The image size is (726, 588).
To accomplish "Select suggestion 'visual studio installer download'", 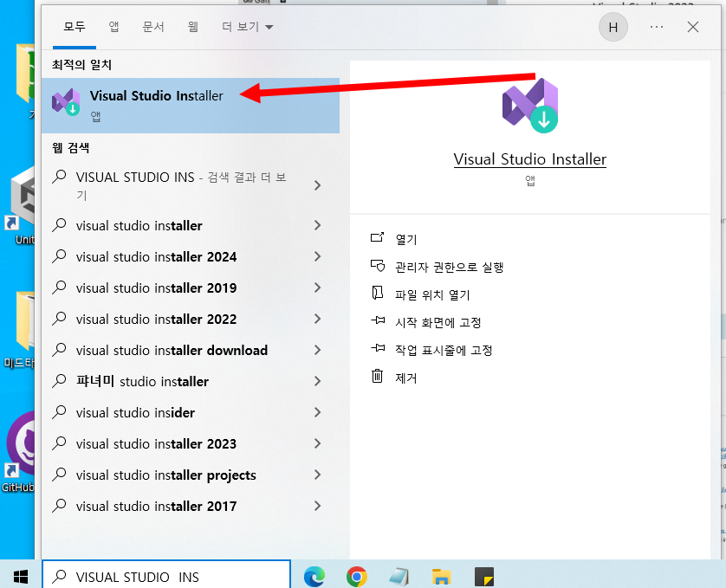I will coord(172,350).
